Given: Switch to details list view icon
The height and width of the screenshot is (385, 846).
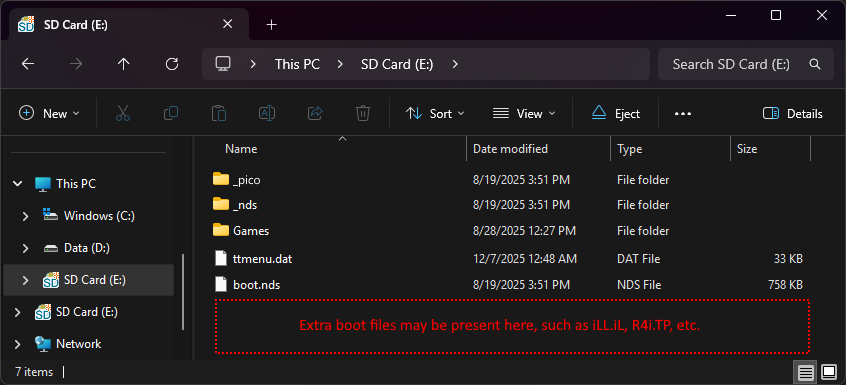Looking at the screenshot, I should [x=806, y=372].
